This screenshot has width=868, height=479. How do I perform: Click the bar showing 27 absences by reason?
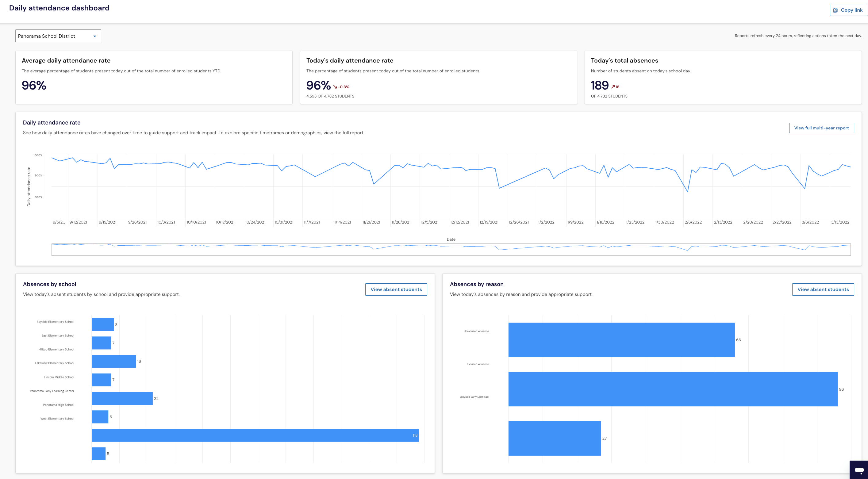tap(555, 438)
